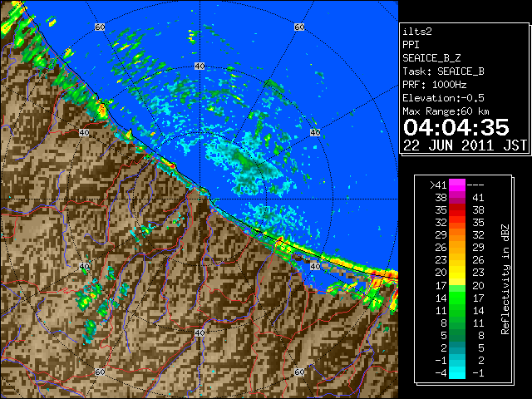This screenshot has height=399, width=532.
Task: Click the "60" range label in the northwest
Action: [100, 27]
